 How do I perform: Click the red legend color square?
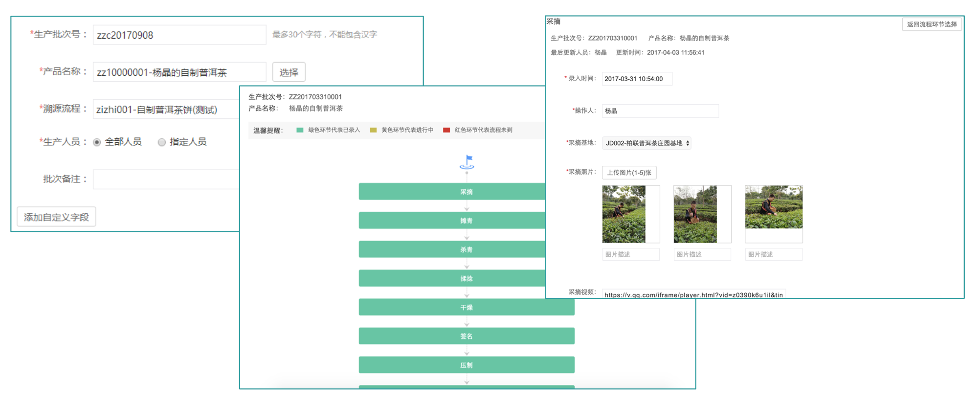click(446, 130)
